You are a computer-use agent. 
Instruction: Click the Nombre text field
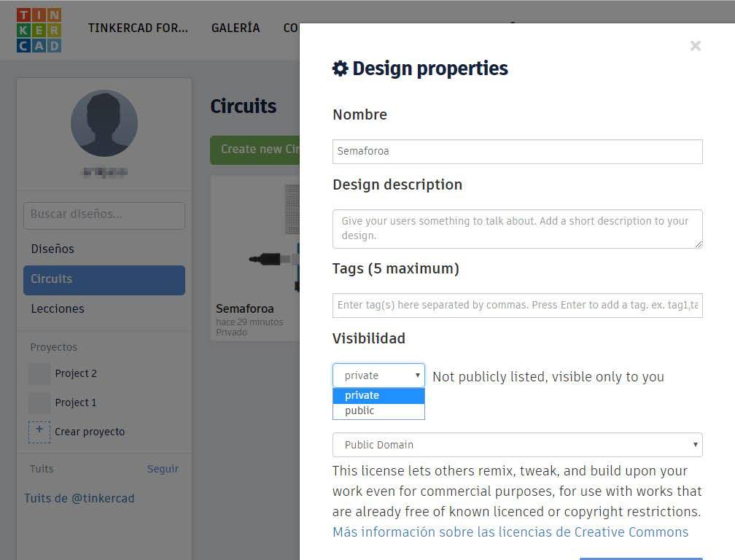point(517,152)
